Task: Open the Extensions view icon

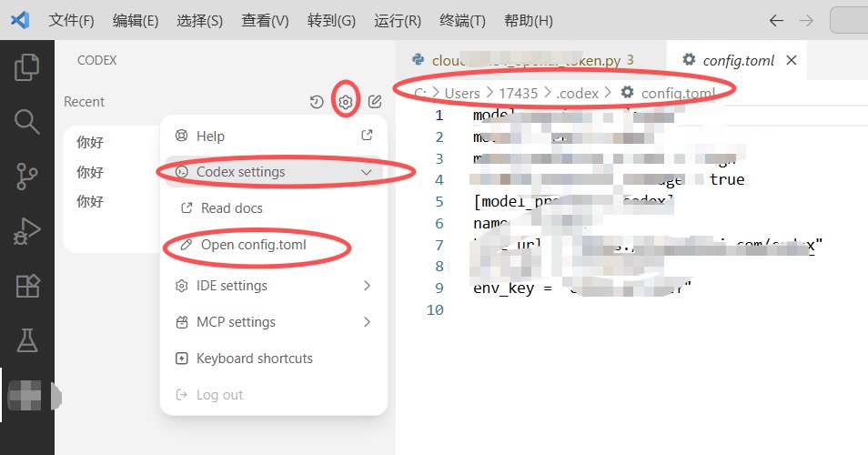Action: click(x=27, y=286)
